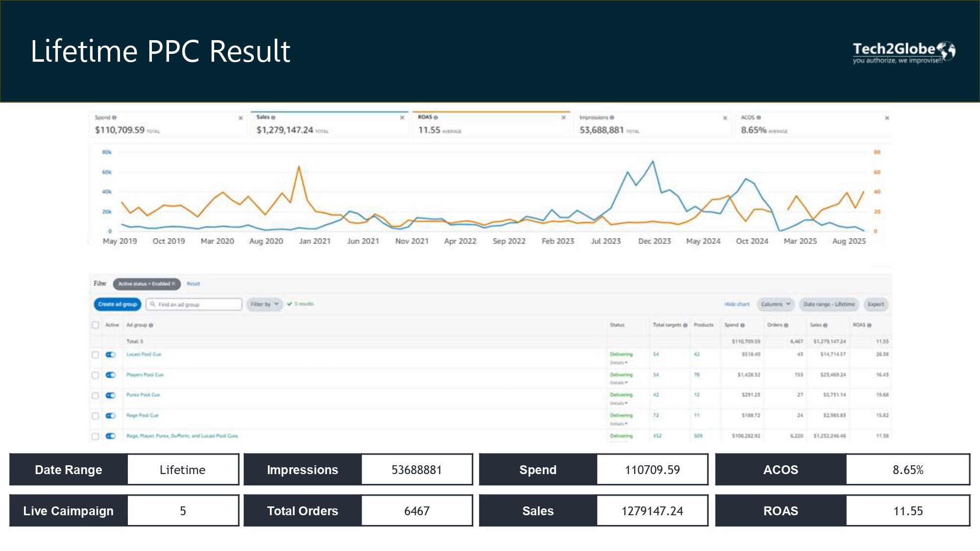Check the Players Pool Cue row checkbox
980x551 pixels.
pyautogui.click(x=96, y=375)
